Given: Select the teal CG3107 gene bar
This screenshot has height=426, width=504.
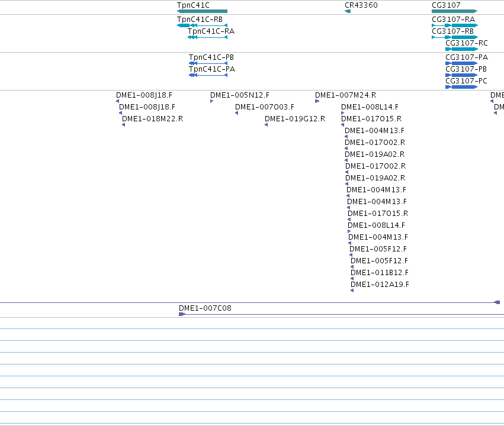Looking at the screenshot, I should pyautogui.click(x=454, y=11).
